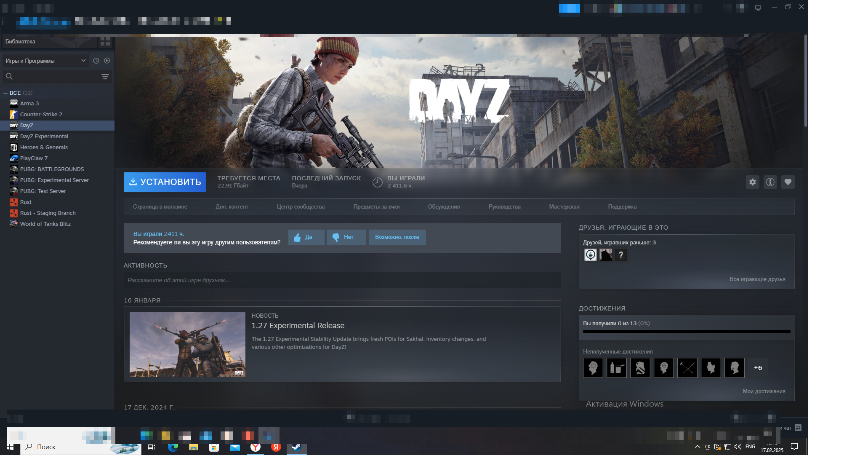Click the thumbs down Нет button
This screenshot has width=868, height=466.
(x=346, y=237)
